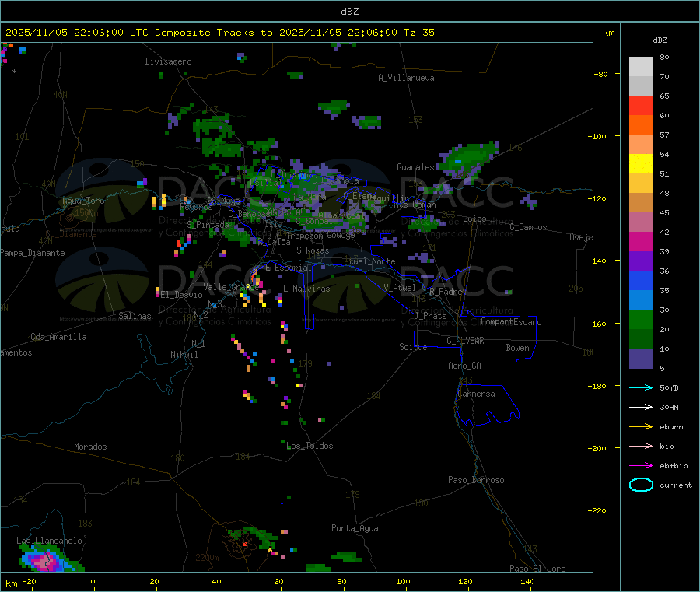This screenshot has height=592, width=700.
Task: Click the 30HM white arrow legend icon
Action: 641,407
